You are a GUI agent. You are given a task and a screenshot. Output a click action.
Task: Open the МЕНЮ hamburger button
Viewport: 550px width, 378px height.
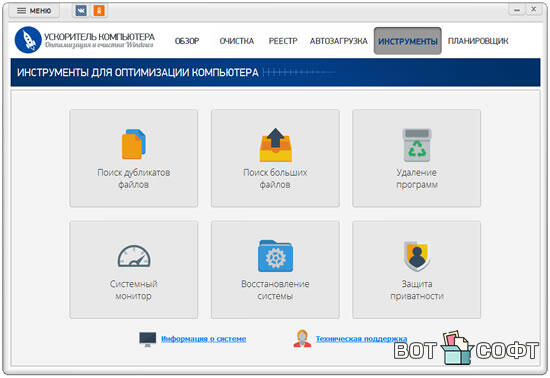coord(34,11)
